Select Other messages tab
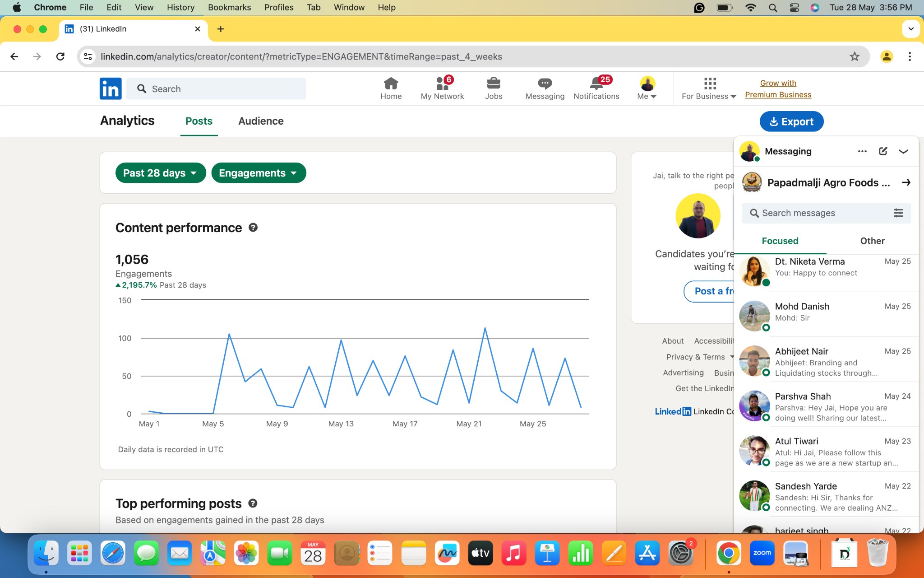The image size is (924, 578). pyautogui.click(x=872, y=241)
